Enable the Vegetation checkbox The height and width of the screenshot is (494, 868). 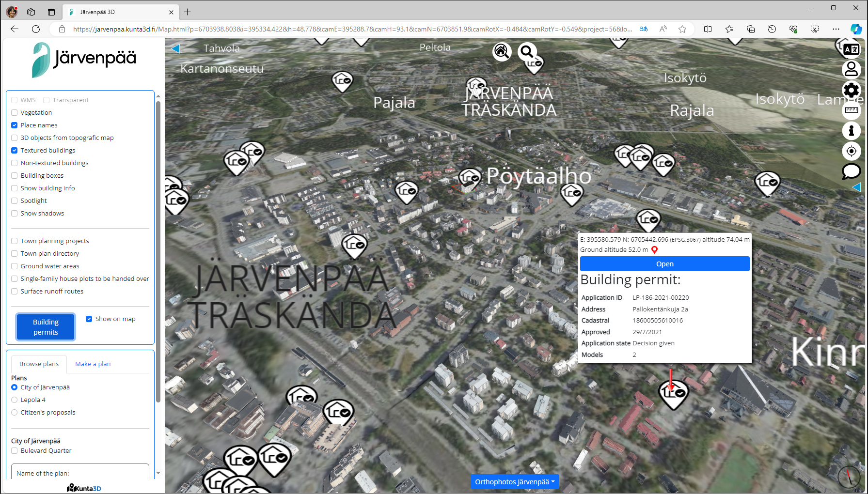pos(15,112)
